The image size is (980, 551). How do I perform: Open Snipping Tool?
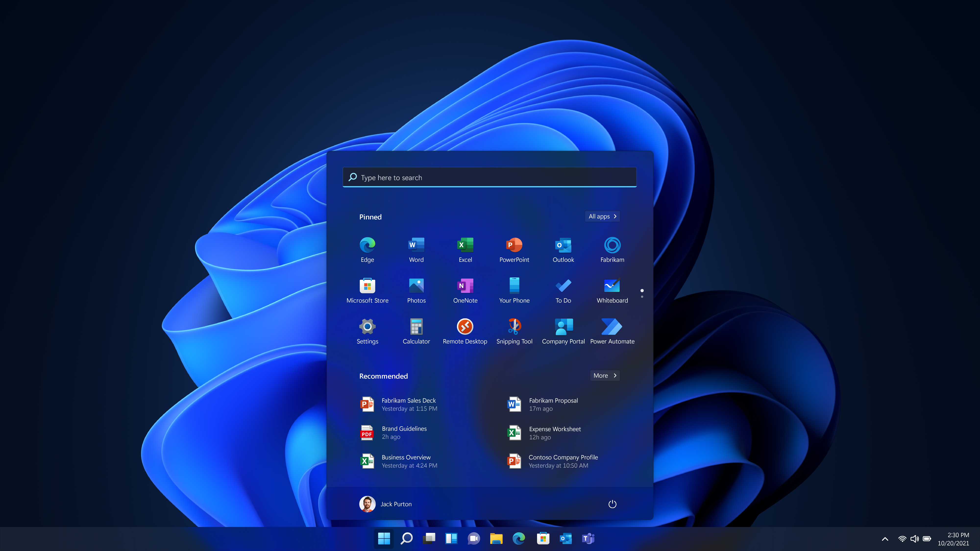click(x=514, y=330)
